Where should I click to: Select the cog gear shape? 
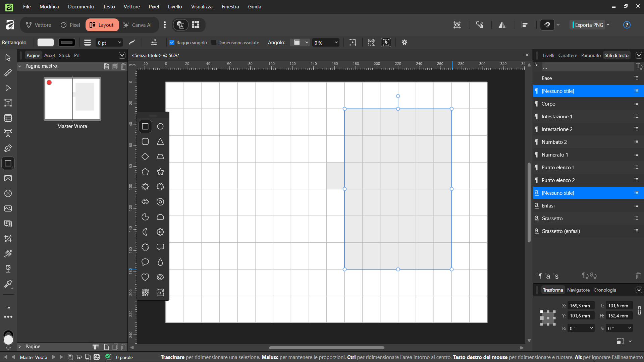(160, 232)
